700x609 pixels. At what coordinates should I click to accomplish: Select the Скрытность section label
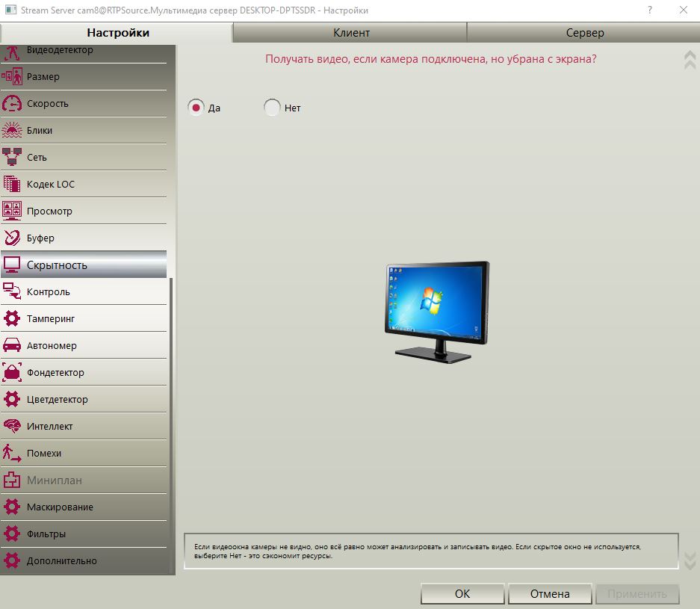coord(57,265)
